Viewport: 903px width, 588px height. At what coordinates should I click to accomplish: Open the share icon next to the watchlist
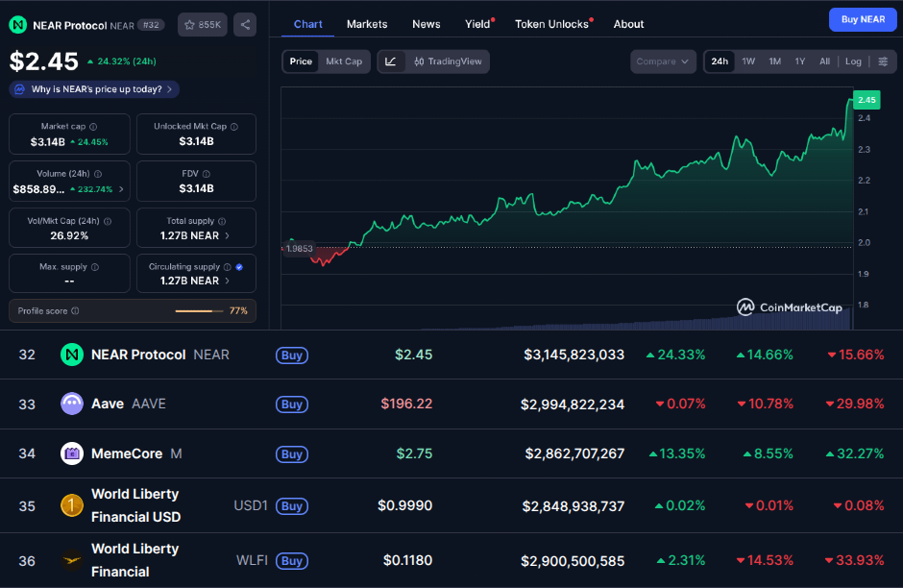pos(244,24)
